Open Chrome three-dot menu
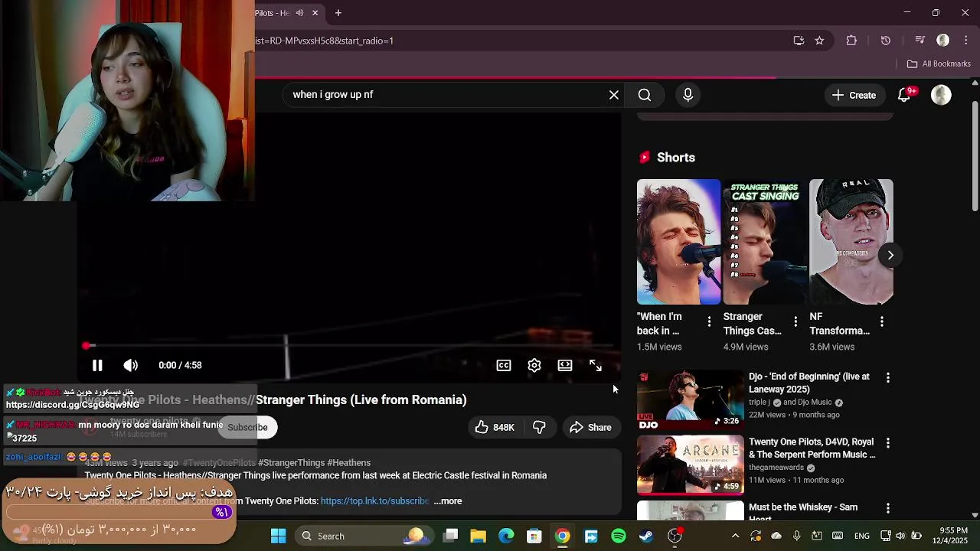 point(966,41)
